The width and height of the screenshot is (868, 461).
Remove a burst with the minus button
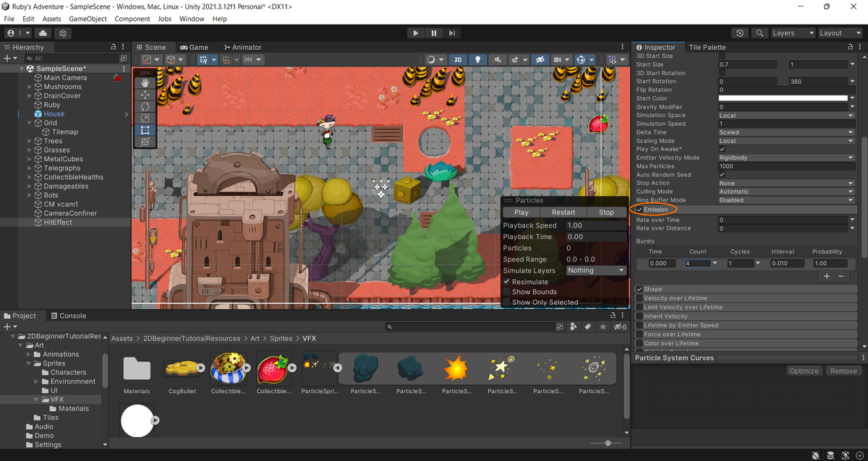[841, 276]
